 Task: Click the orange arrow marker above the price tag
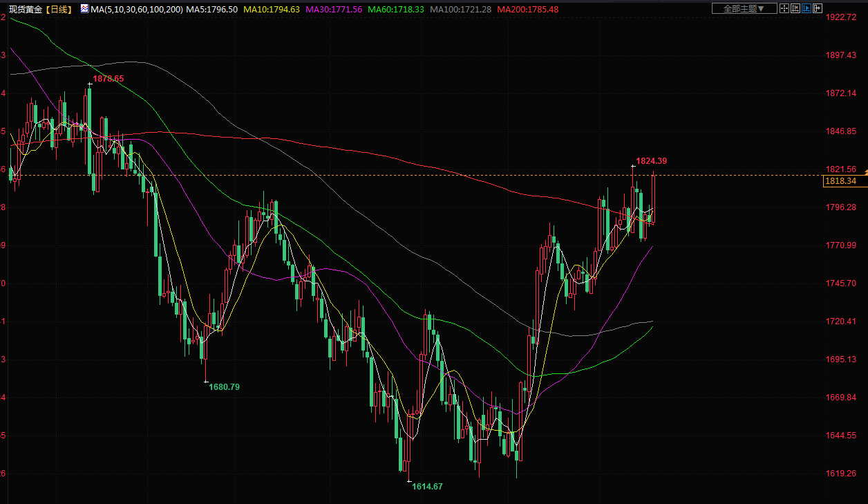tap(866, 171)
